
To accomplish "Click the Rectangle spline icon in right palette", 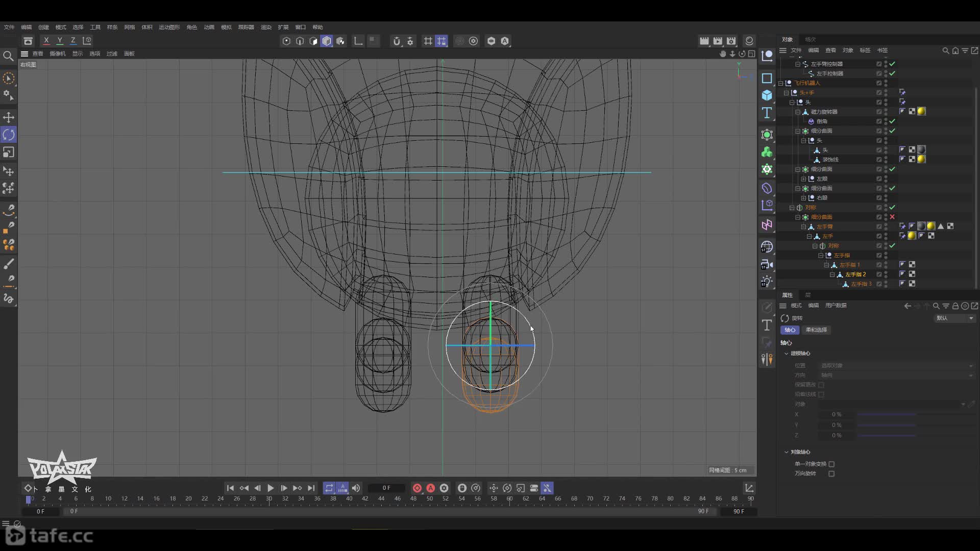I will click(x=767, y=78).
